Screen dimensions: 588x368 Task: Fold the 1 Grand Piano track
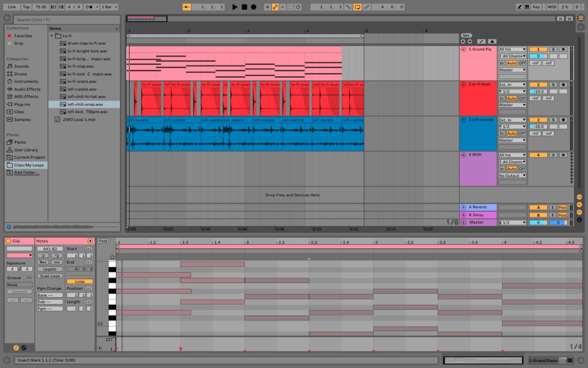[x=463, y=49]
